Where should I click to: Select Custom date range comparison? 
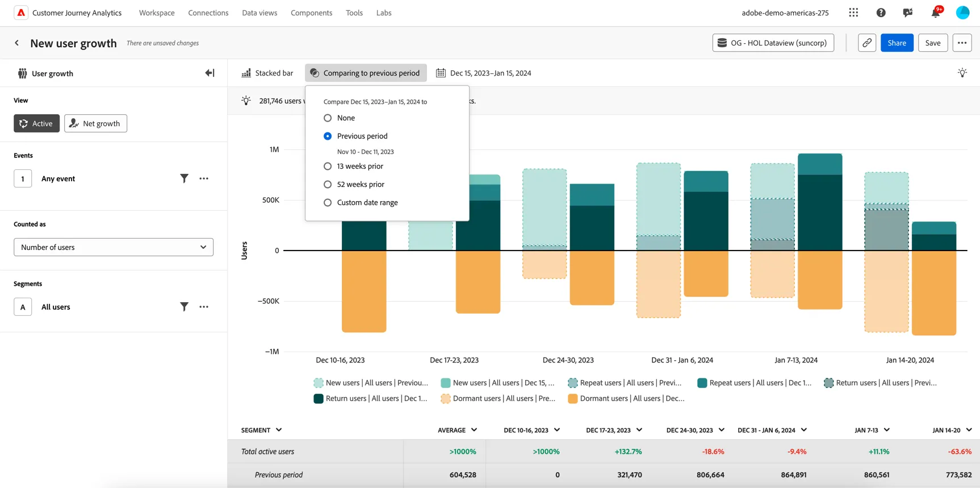[x=328, y=203]
